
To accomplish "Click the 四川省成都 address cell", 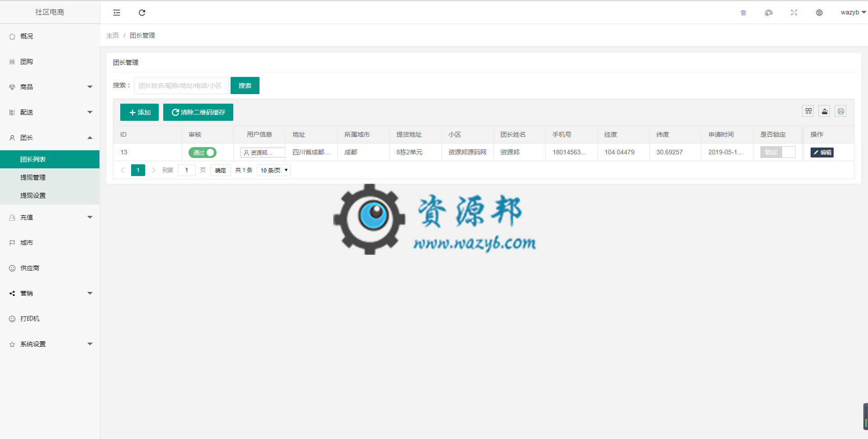I will (x=311, y=152).
